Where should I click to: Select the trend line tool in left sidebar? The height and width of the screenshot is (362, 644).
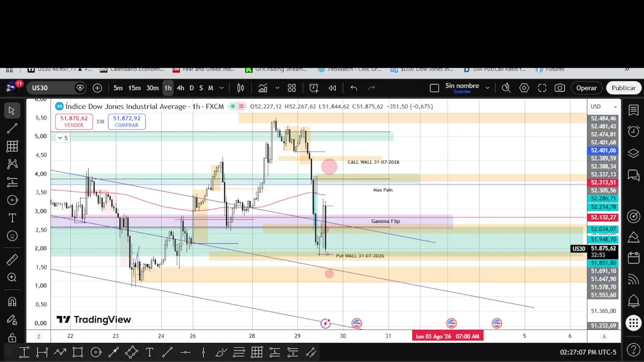tap(12, 129)
